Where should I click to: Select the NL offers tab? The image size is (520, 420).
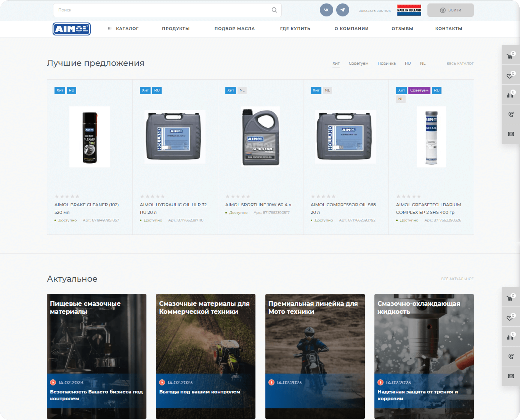pos(423,63)
